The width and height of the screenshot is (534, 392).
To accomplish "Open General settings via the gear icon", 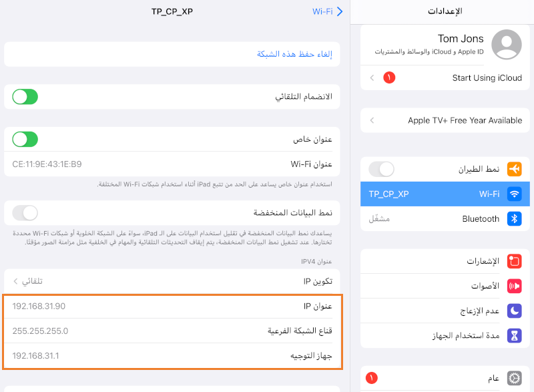I will click(514, 377).
